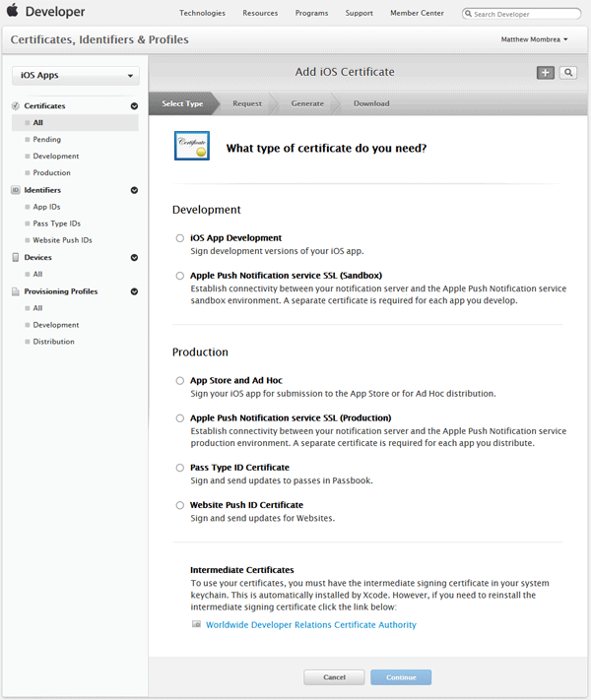Viewport: 591px width, 700px height.
Task: Click the Download step tab
Action: pos(371,103)
